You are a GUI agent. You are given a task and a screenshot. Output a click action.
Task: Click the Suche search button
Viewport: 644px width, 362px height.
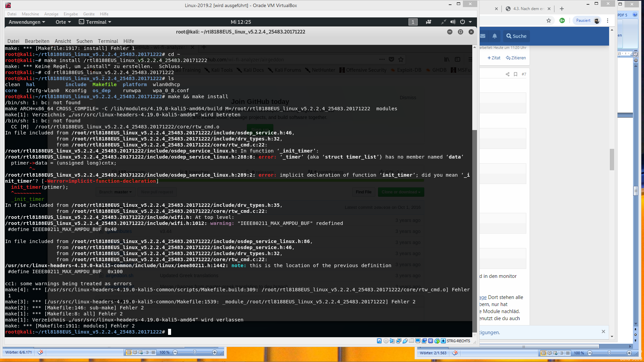coord(516,36)
